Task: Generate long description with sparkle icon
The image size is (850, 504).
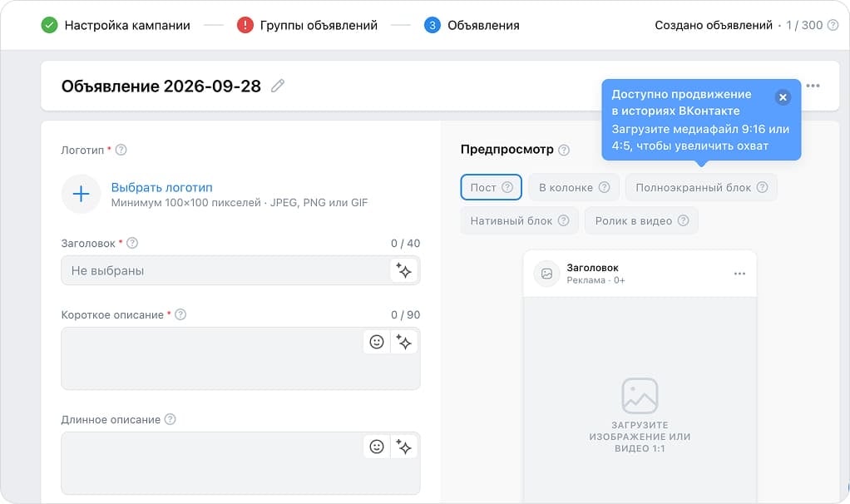Action: coord(404,447)
